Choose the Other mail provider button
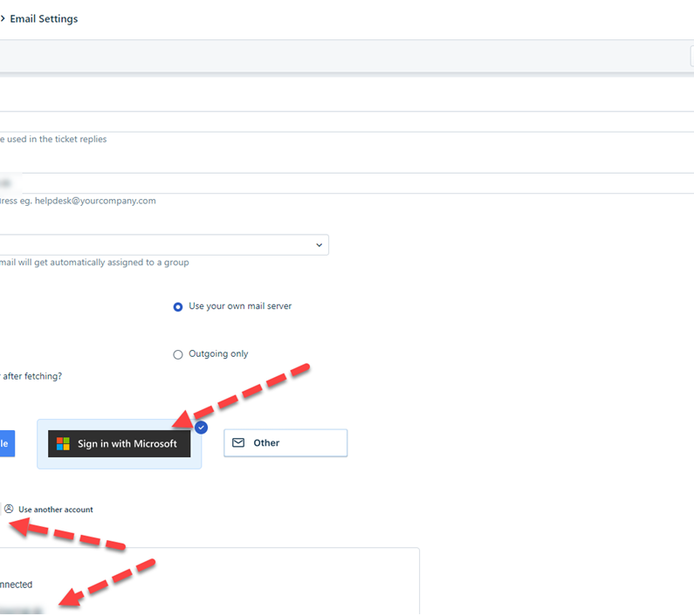This screenshot has width=694, height=616. point(285,442)
